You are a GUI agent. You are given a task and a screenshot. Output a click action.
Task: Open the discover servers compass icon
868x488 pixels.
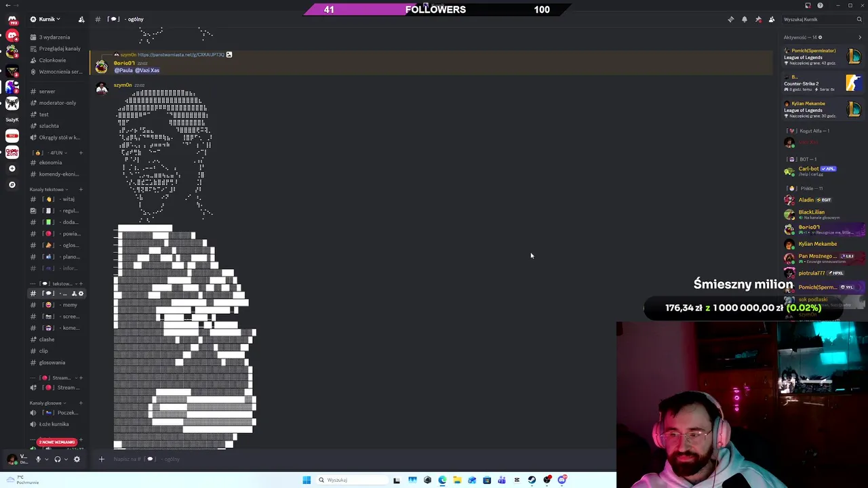pos(12,184)
